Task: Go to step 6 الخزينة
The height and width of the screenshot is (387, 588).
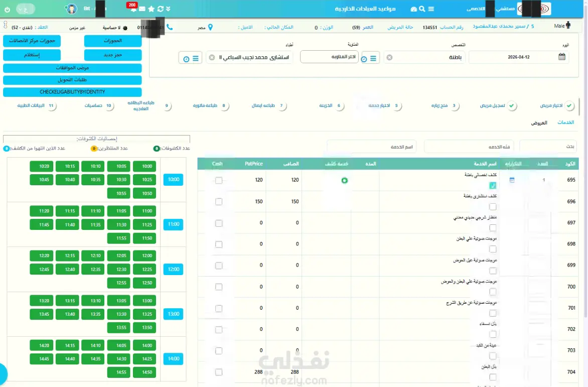Action: click(331, 106)
